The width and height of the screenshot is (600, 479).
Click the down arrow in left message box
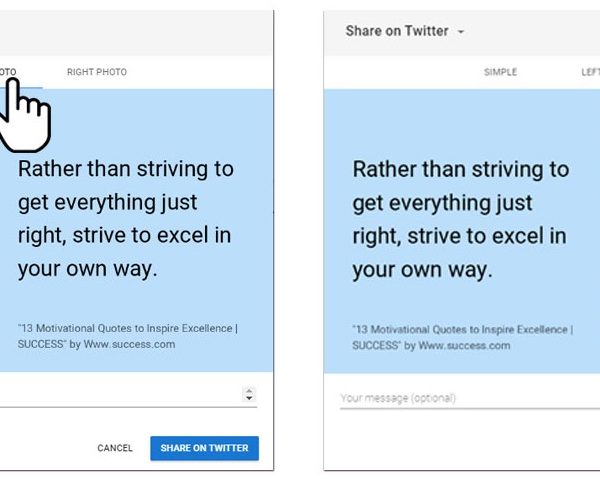point(249,398)
